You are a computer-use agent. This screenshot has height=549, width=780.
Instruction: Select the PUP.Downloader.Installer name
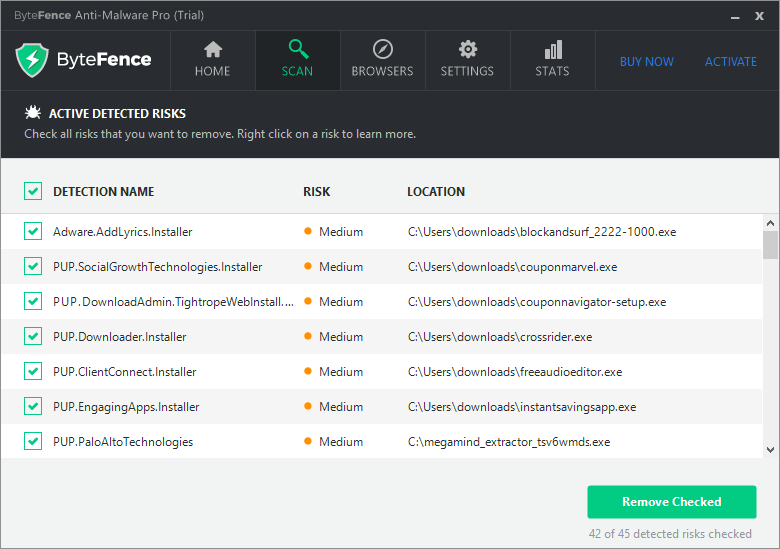[119, 337]
